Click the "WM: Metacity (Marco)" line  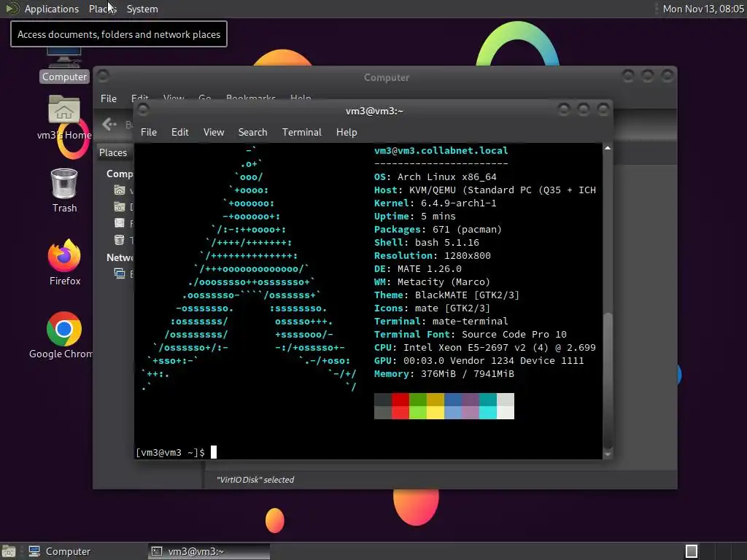(432, 282)
